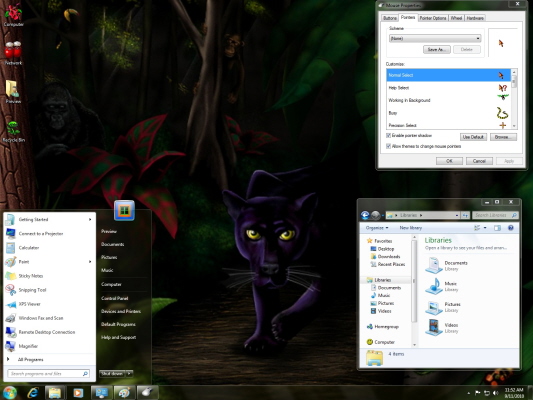Show hidden tray icons arrow
The image size is (533, 400).
469,393
